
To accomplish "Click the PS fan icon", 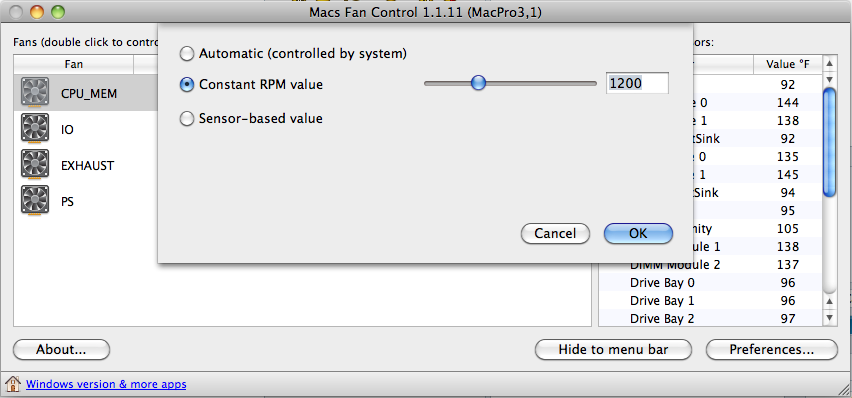I will tap(35, 200).
